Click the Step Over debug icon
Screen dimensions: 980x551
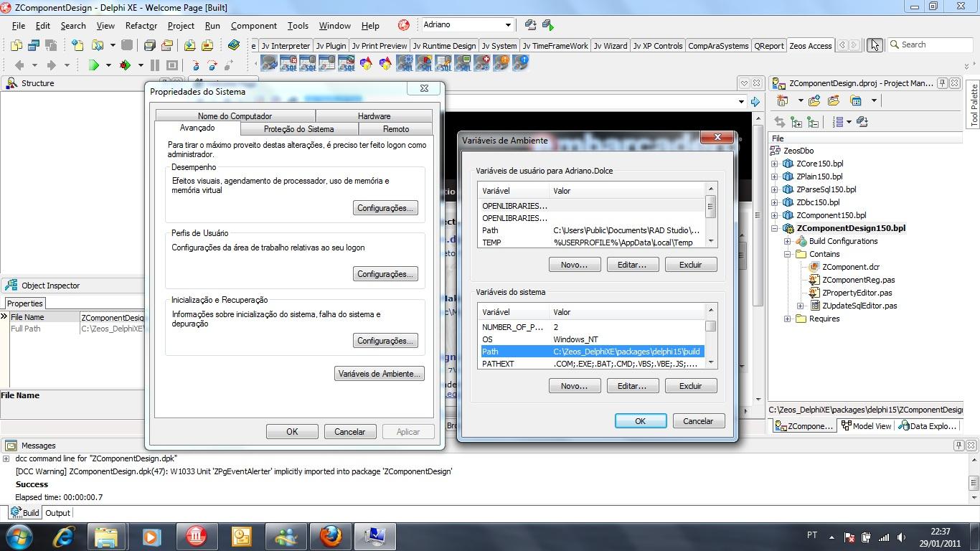212,65
